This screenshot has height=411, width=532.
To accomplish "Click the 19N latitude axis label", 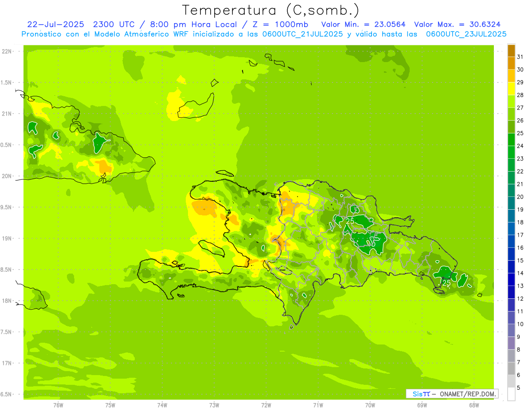I will coord(6,238).
